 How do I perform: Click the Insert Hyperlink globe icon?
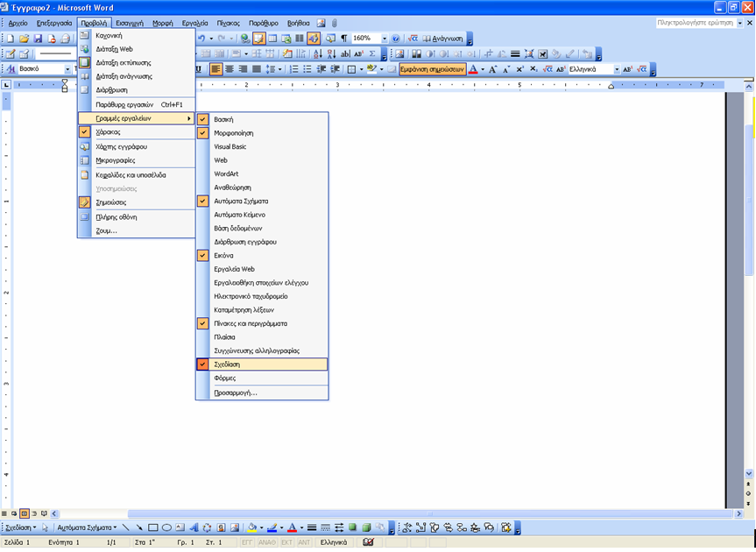[245, 38]
